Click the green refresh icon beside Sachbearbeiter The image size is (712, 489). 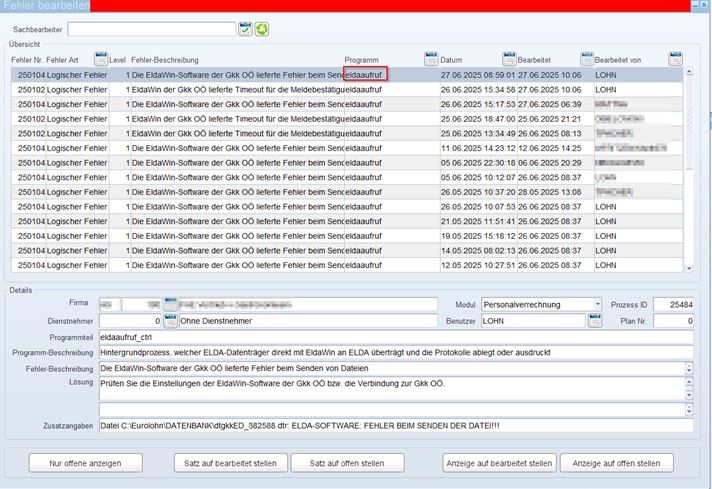coord(262,30)
